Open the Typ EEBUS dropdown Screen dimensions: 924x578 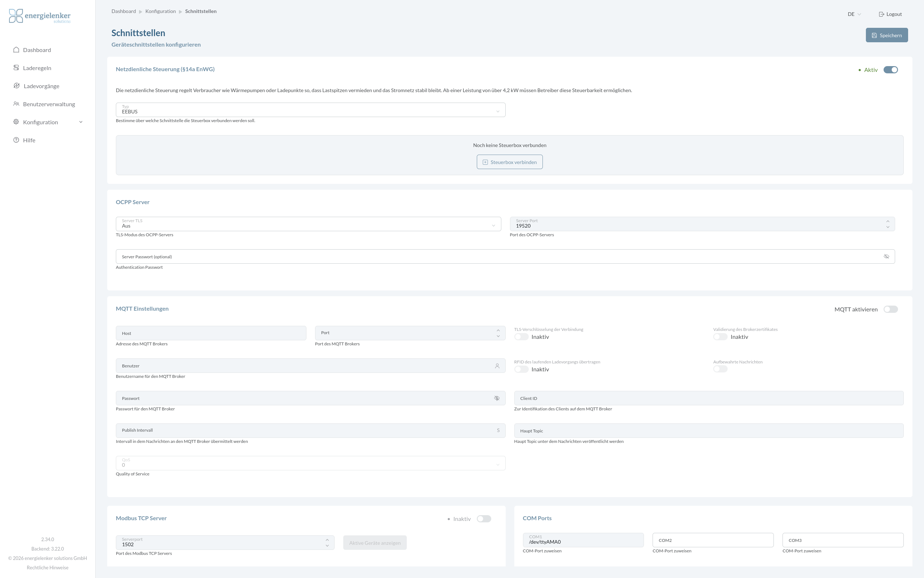(x=310, y=110)
